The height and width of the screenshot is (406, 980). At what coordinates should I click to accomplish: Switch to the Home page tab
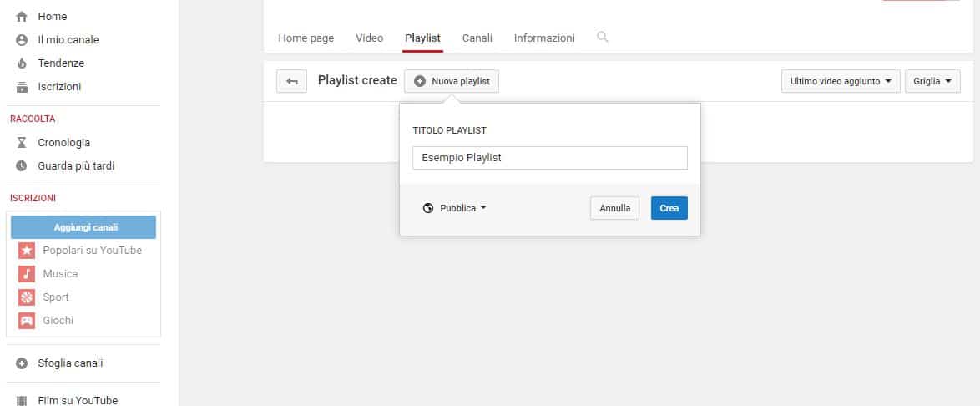point(306,38)
